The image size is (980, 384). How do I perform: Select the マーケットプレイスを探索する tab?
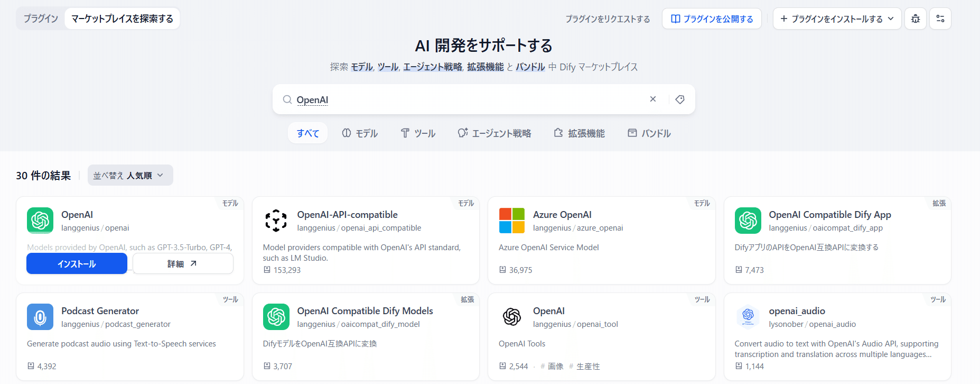[122, 19]
